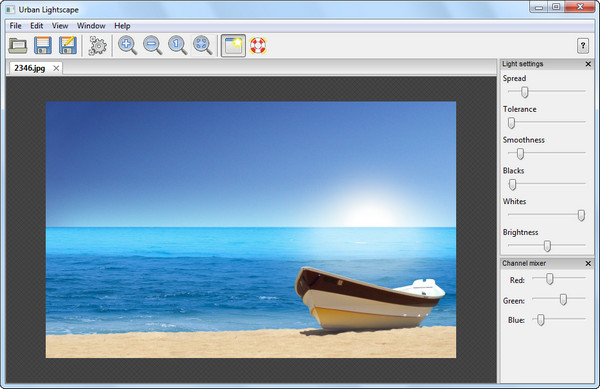
Task: Select the 2346.jpg document tab
Action: click(30, 68)
